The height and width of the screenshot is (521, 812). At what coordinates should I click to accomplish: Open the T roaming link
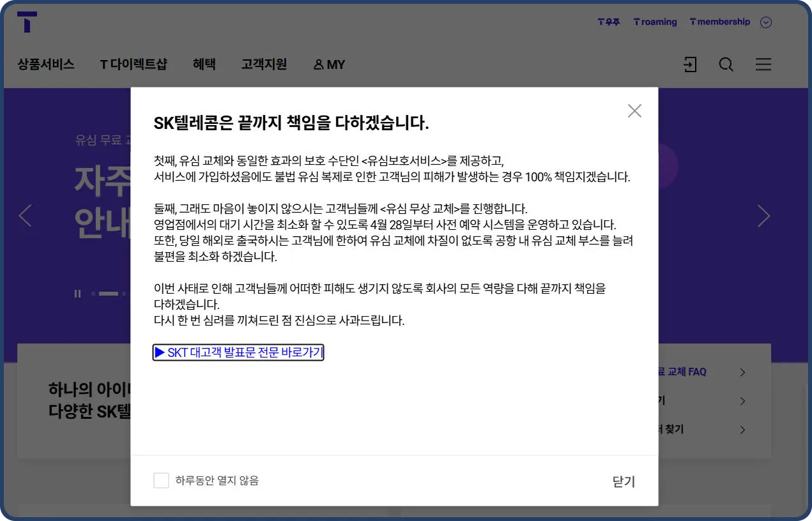655,22
